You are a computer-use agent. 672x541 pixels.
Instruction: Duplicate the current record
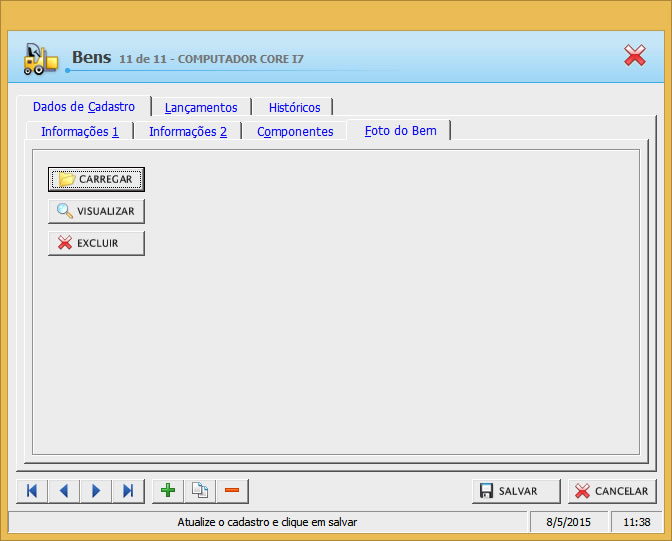coord(200,491)
